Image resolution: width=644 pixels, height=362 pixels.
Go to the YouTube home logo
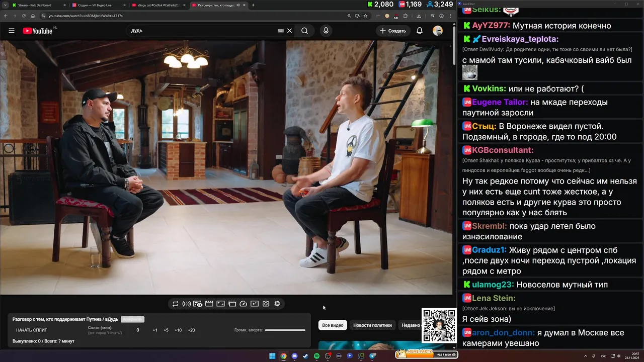[x=38, y=31]
